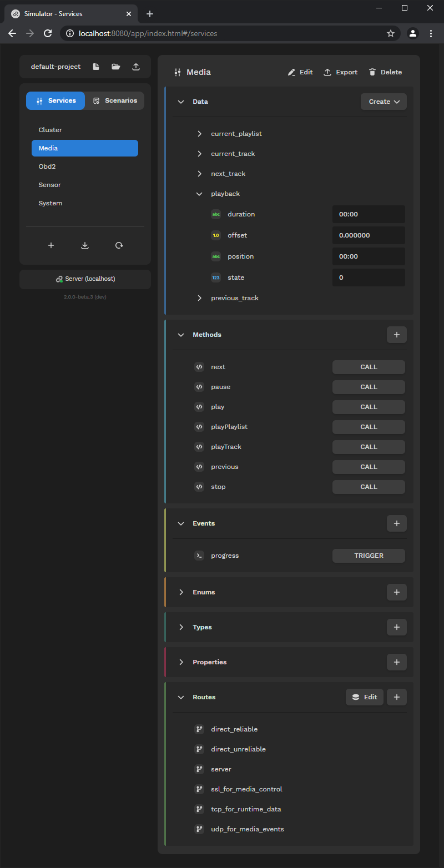Screen dimensions: 444x868
Task: Open the Create dropdown in Data section
Action: 384,102
